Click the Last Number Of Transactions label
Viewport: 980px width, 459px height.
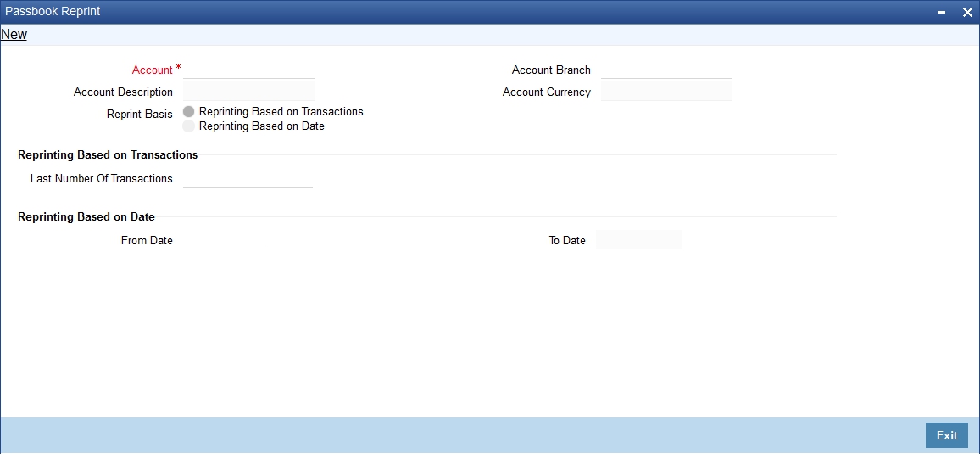tap(101, 178)
